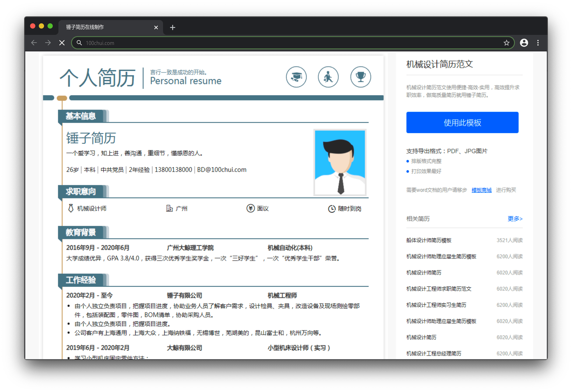Viewport: 572px width, 392px height.
Task: Click 支持导出格式：PDF、JPG图片 text
Action: (x=446, y=151)
